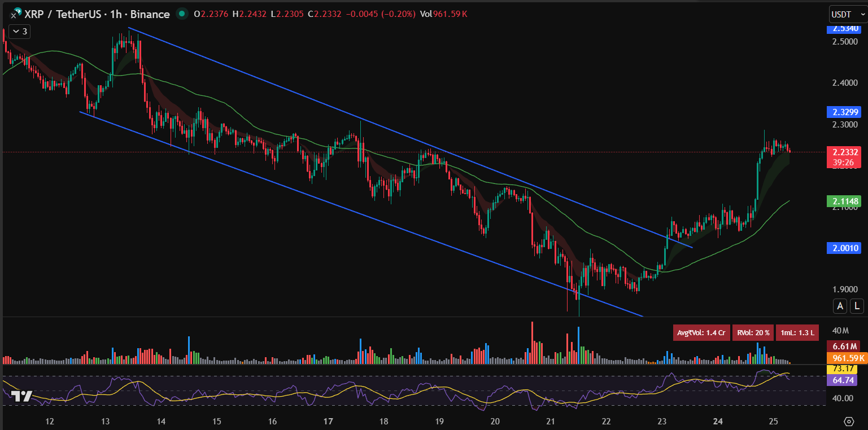Click the RVol: 20 % badge
This screenshot has height=430, width=868.
(x=753, y=332)
